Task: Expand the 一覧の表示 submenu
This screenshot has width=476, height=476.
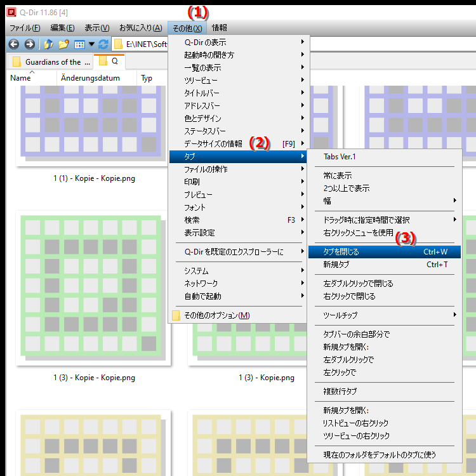Action: (238, 68)
